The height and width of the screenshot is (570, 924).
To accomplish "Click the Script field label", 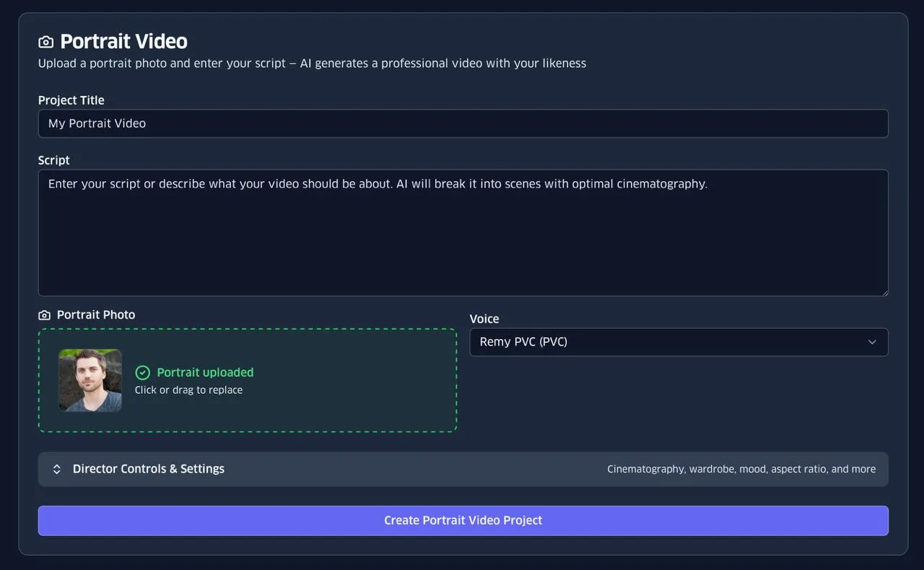I will [x=54, y=160].
